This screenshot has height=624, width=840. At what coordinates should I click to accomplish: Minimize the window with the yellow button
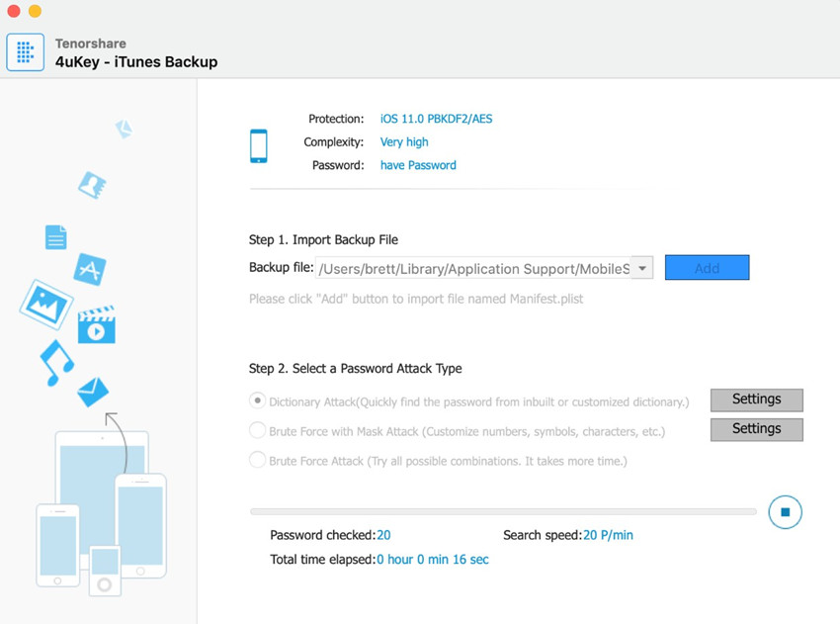pyautogui.click(x=35, y=11)
